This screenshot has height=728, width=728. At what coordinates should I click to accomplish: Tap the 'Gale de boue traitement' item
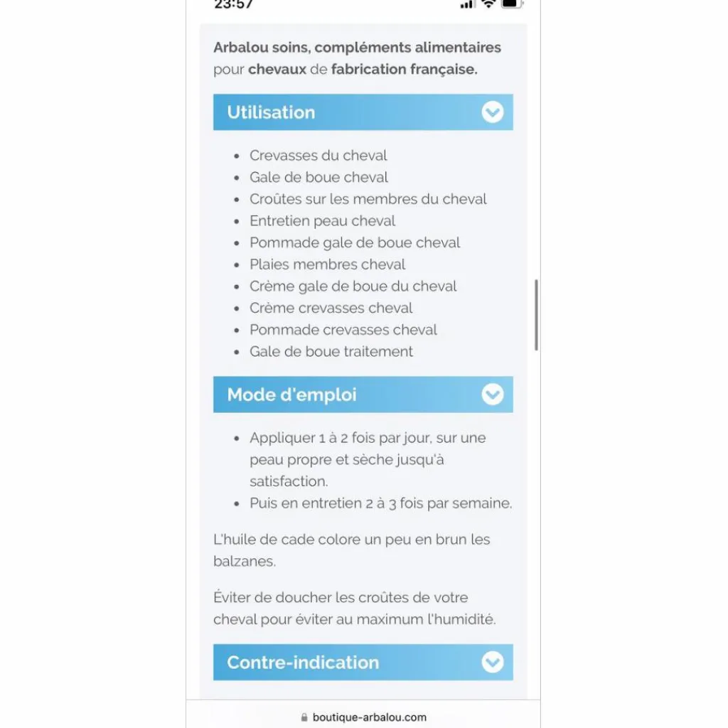[331, 351]
